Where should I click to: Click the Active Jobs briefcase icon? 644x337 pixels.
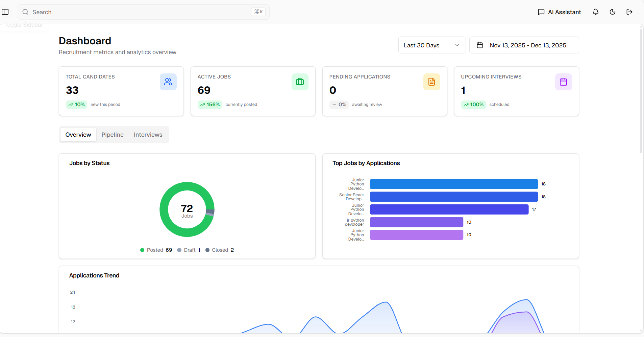pos(300,82)
